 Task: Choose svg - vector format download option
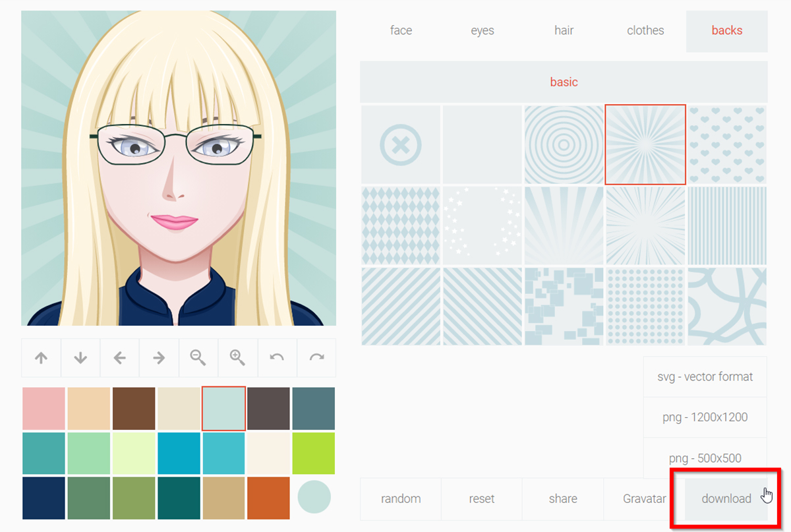click(x=705, y=377)
